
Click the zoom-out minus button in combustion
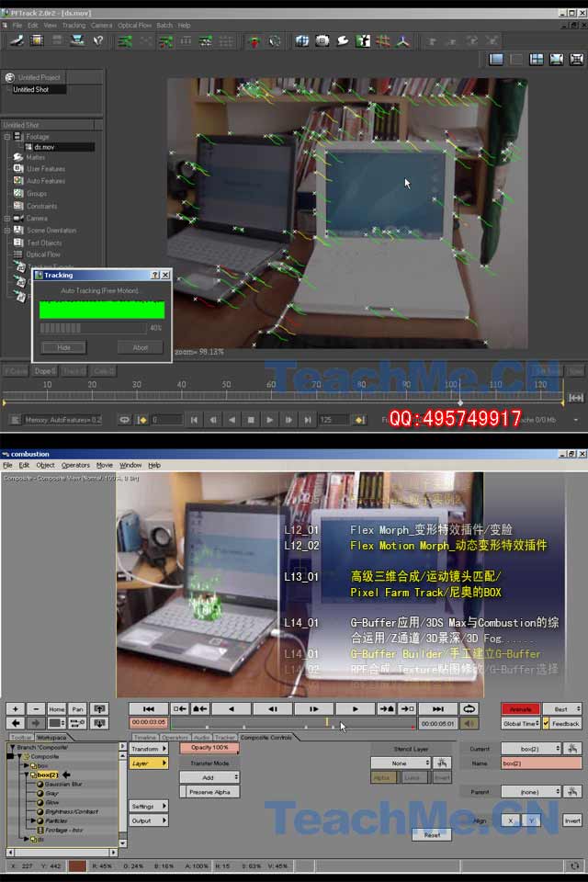[36, 708]
